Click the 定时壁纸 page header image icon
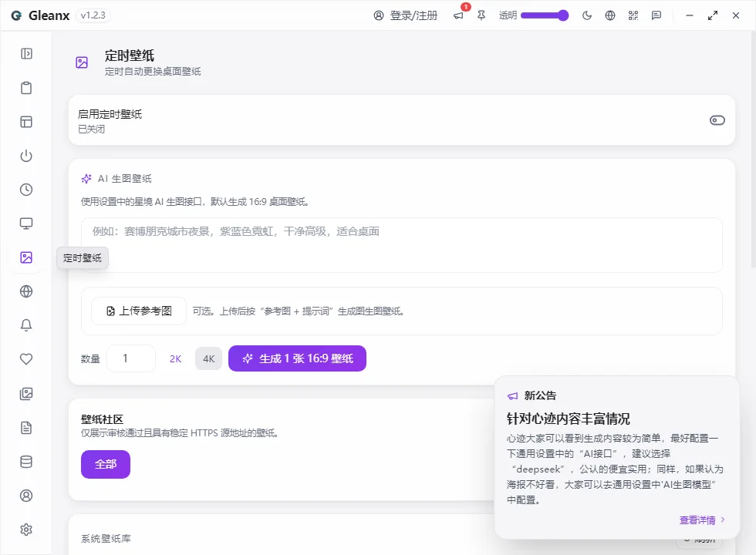 [82, 62]
